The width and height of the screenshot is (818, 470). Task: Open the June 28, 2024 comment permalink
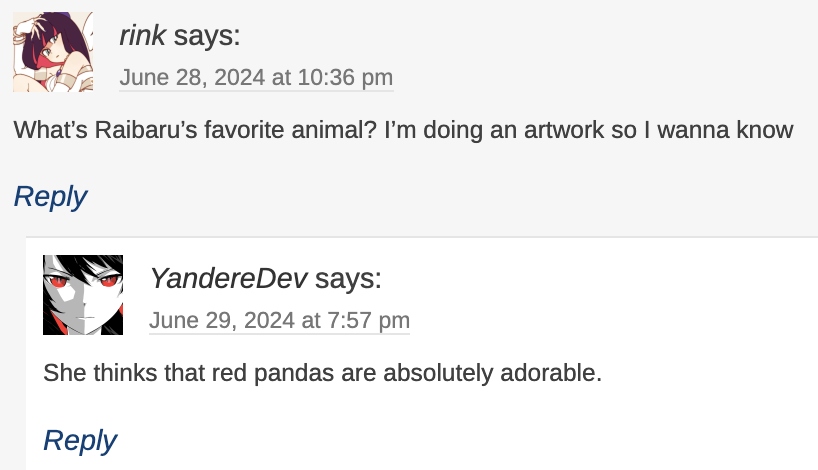pyautogui.click(x=256, y=78)
